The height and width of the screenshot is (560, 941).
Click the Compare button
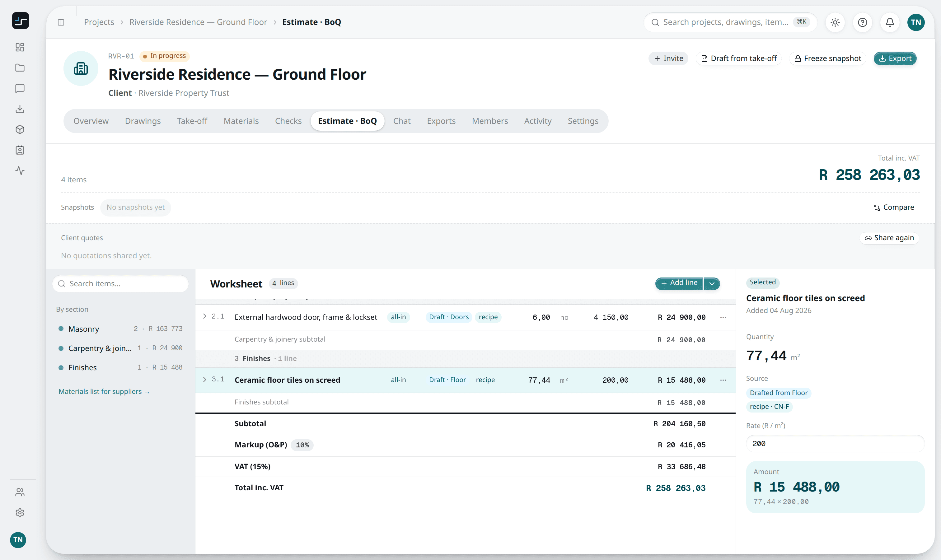coord(893,207)
